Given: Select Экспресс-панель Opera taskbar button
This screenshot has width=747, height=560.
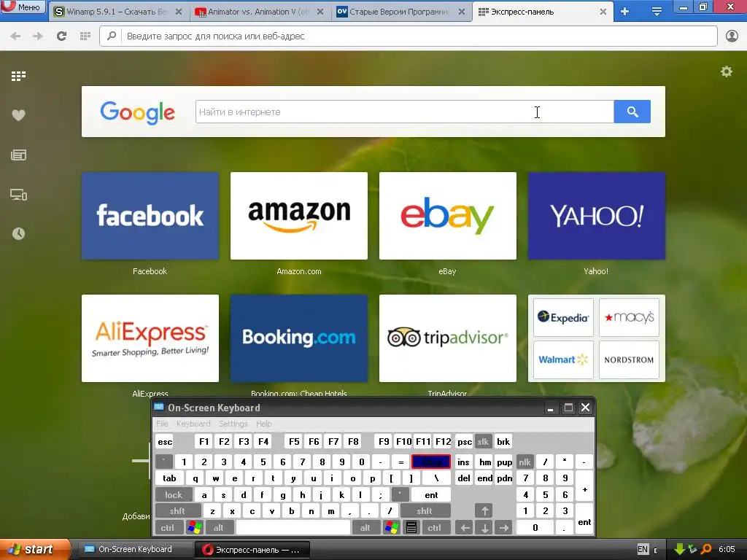Looking at the screenshot, I should (252, 550).
